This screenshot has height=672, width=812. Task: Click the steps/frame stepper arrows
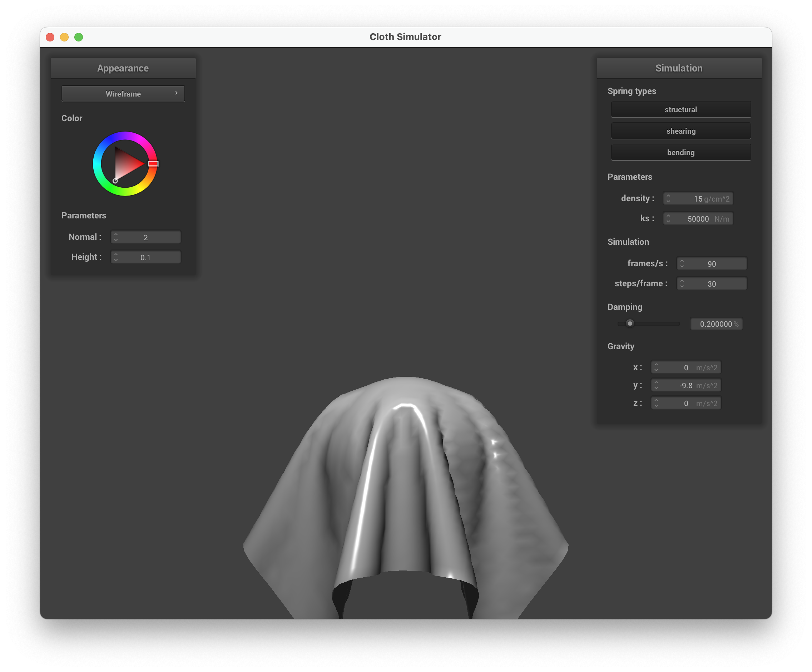click(x=682, y=284)
